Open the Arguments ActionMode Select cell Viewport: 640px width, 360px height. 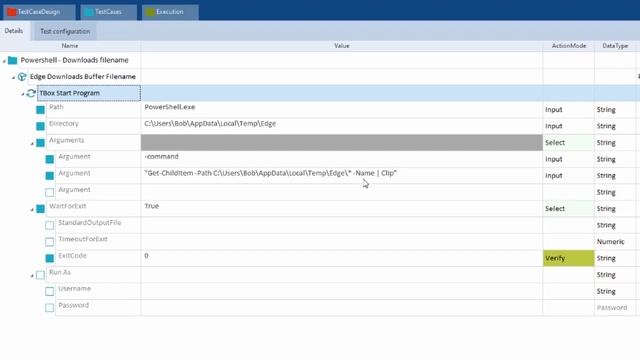click(x=569, y=142)
